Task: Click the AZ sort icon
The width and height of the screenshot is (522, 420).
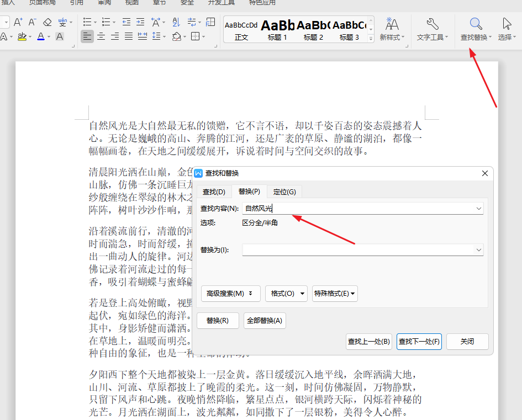Action: [x=175, y=22]
